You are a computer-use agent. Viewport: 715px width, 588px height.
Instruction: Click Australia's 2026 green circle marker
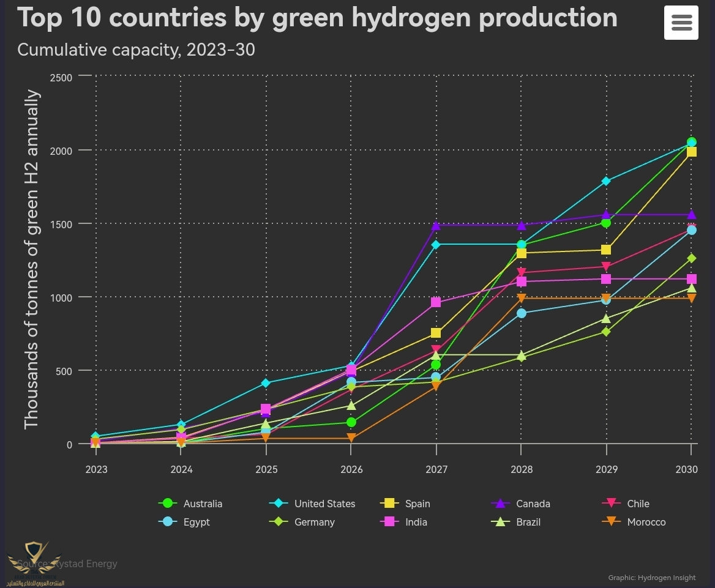pos(351,422)
